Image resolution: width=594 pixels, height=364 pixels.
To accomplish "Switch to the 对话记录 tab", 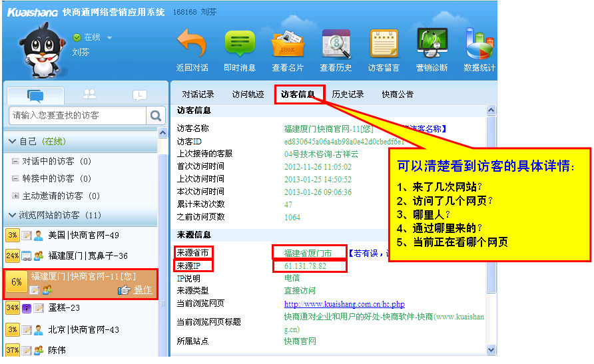I will tap(198, 94).
